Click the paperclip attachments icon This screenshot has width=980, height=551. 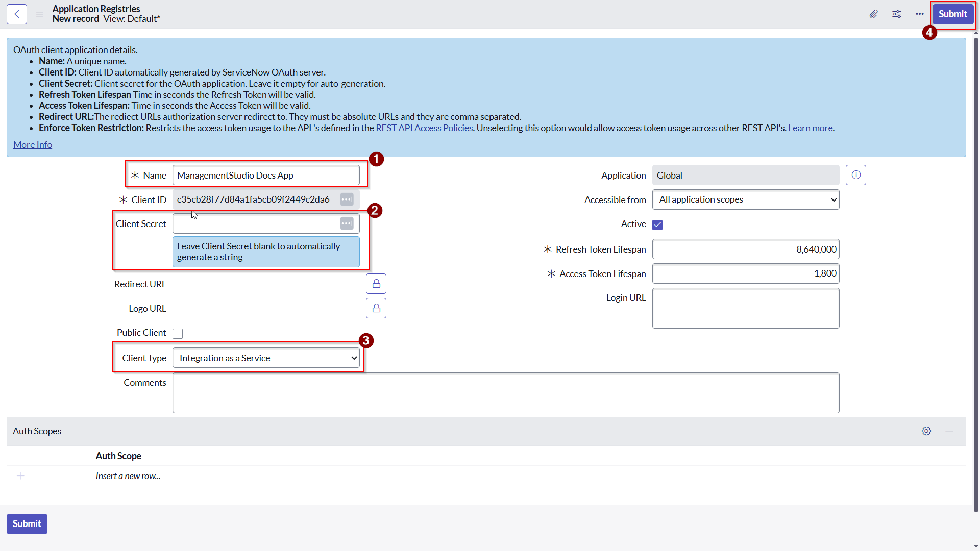[x=874, y=14]
